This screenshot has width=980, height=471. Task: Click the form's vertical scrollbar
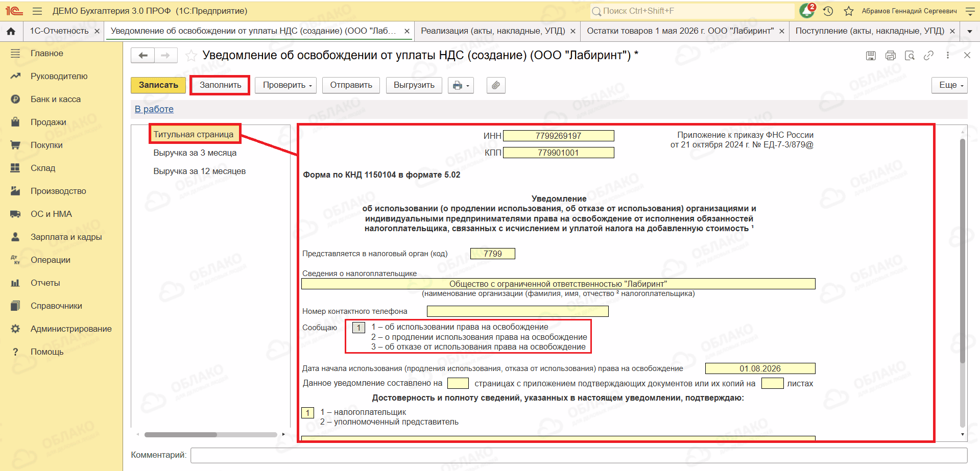pos(963,250)
